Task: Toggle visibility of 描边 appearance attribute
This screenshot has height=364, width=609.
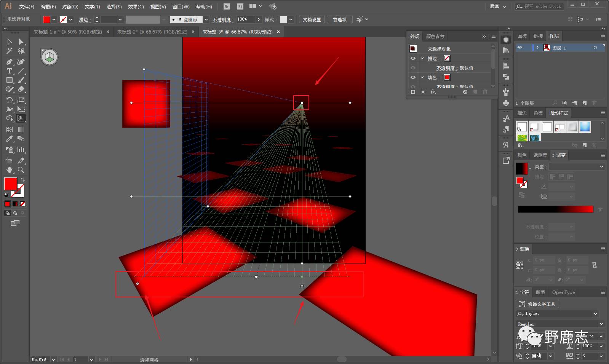Action: (413, 58)
